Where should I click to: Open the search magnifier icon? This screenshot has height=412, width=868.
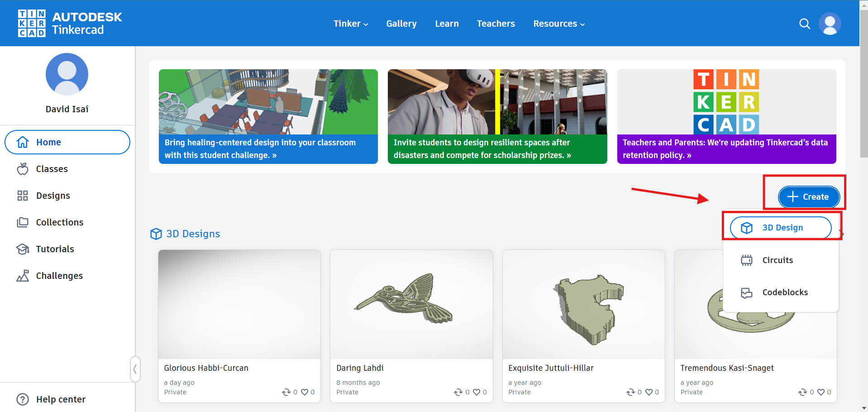(x=804, y=24)
